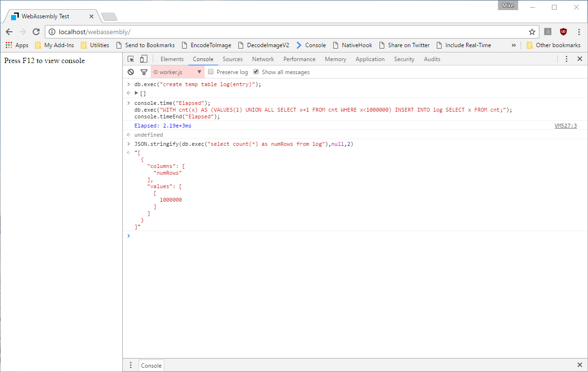This screenshot has height=372, width=588.
Task: Click the localhost address bar
Action: (289, 32)
